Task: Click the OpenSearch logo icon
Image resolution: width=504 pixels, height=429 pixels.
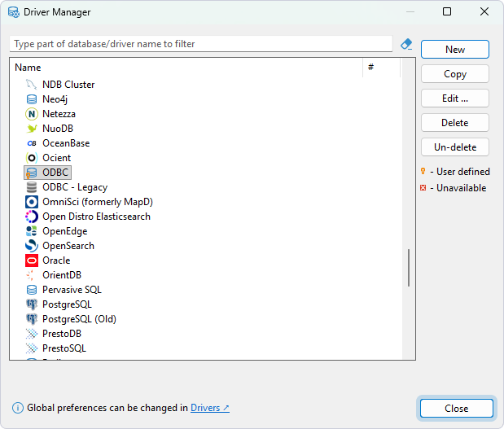Action: [32, 246]
